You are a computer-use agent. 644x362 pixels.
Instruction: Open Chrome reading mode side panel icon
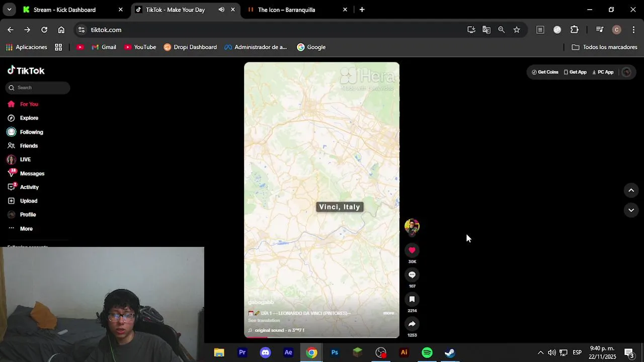pyautogui.click(x=540, y=30)
